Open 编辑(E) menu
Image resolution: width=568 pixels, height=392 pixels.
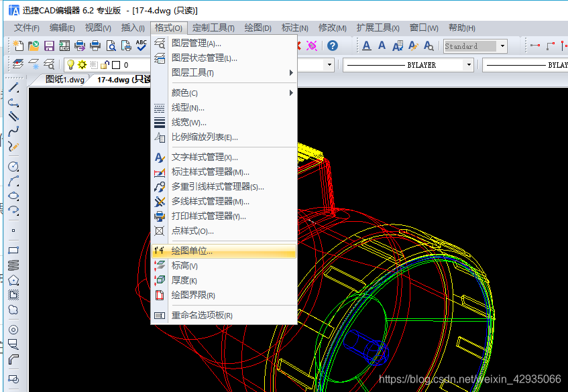coord(62,28)
